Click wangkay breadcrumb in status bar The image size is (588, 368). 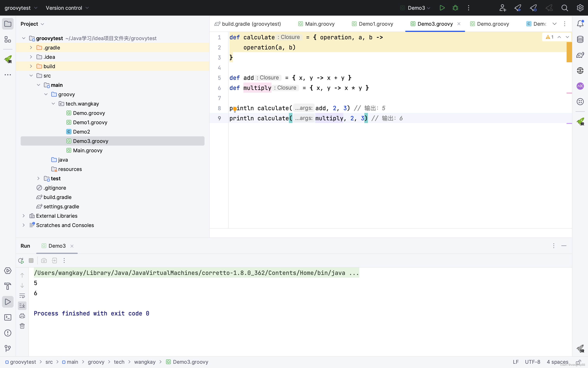(145, 362)
